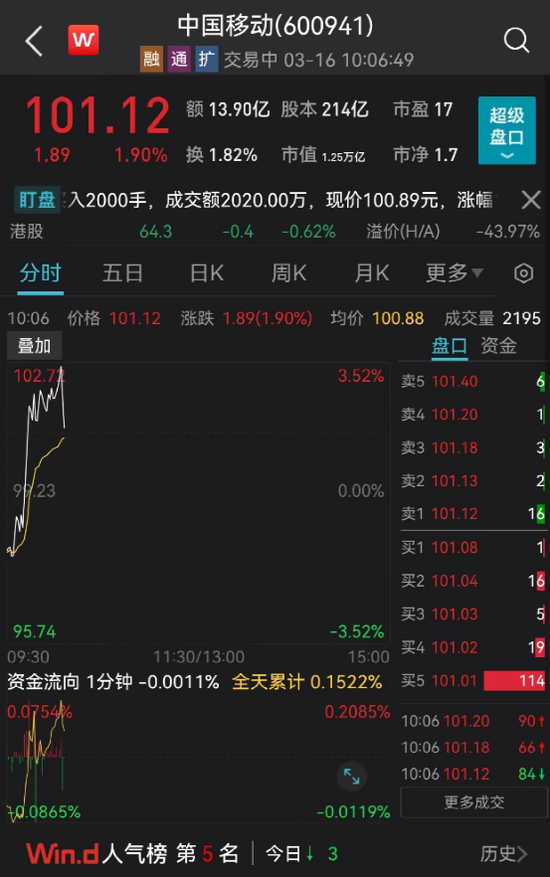The height and width of the screenshot is (877, 550).
Task: Toggle the 叠加 overlay option
Action: tap(34, 346)
